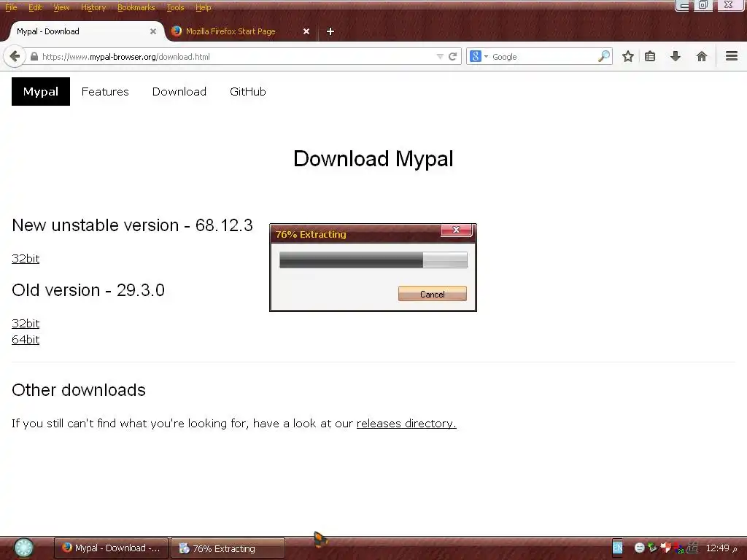
Task: Open the Edit menu
Action: [35, 7]
